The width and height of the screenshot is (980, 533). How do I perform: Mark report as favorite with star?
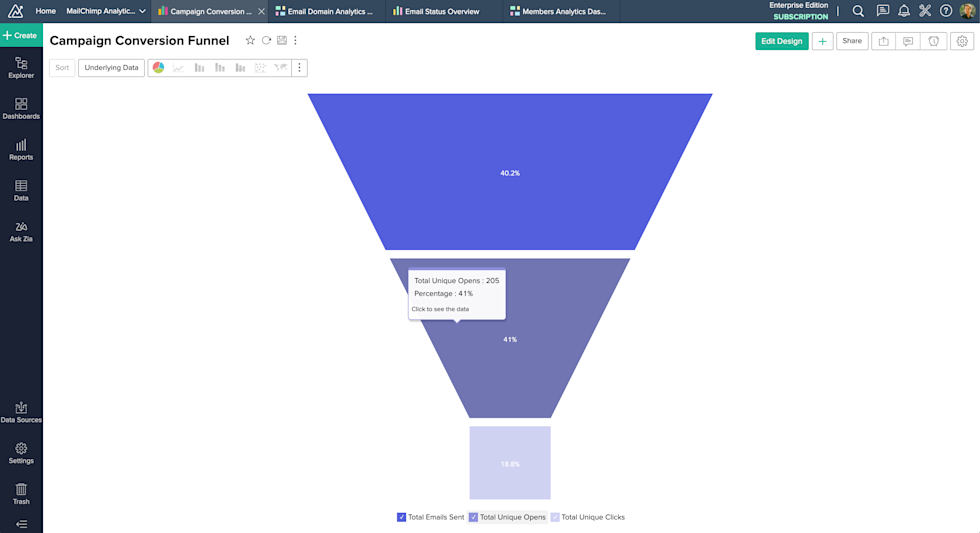coord(250,40)
